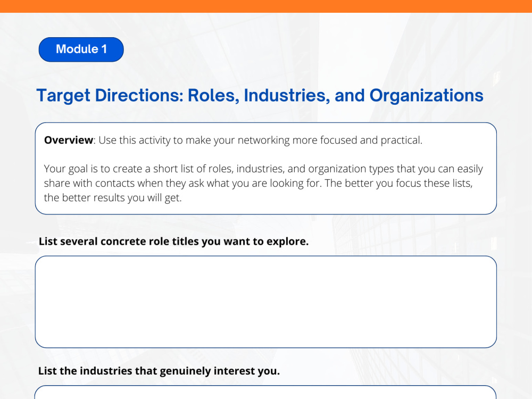Viewport: 532px width, 399px height.
Task: Click the line the better results you will get
Action: tap(113, 198)
